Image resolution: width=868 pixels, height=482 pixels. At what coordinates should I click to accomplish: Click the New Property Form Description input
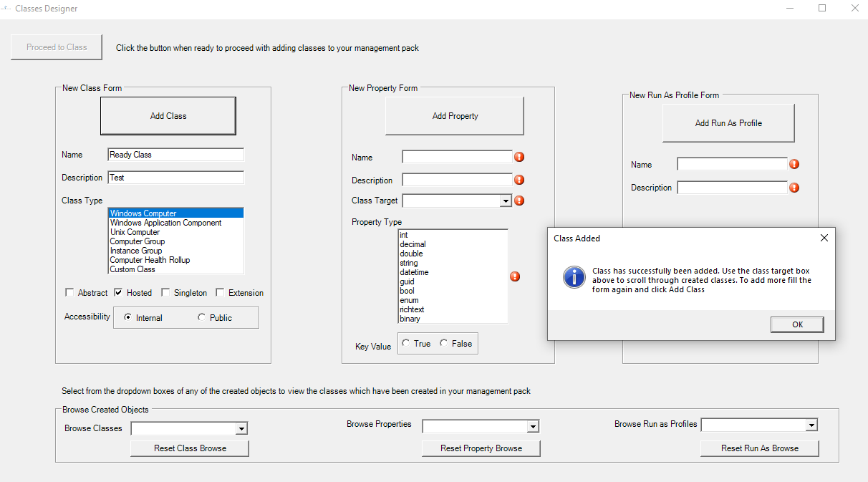(x=457, y=180)
